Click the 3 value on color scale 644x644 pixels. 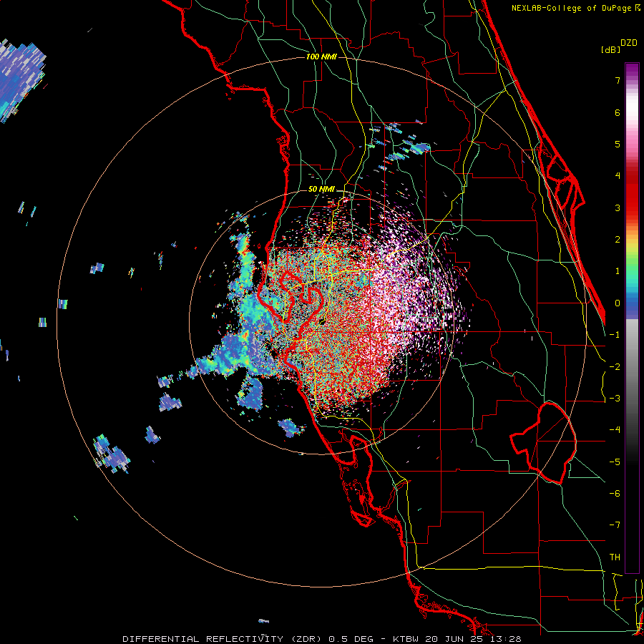618,208
